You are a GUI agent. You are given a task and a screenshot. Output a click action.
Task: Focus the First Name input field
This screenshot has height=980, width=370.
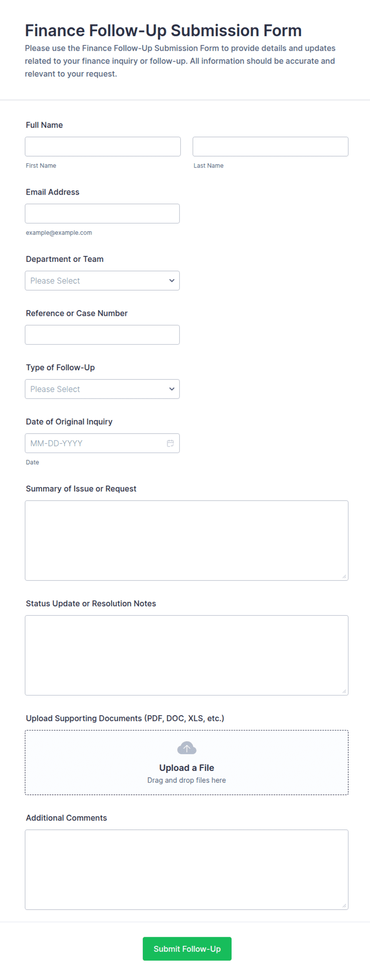click(x=103, y=147)
